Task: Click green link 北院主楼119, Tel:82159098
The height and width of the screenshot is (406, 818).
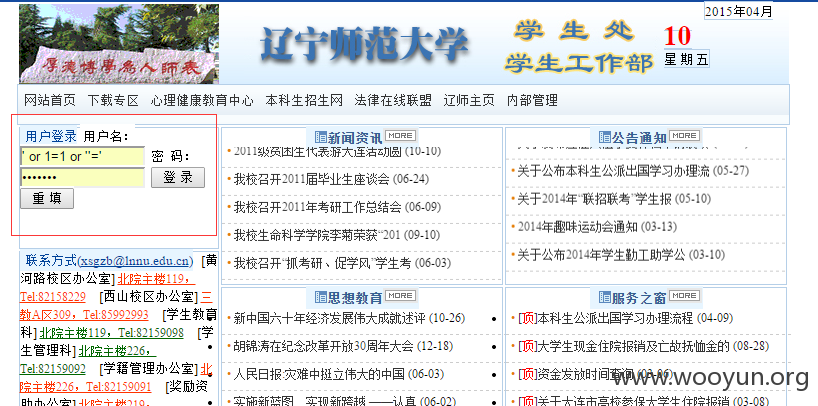Action: (112, 333)
